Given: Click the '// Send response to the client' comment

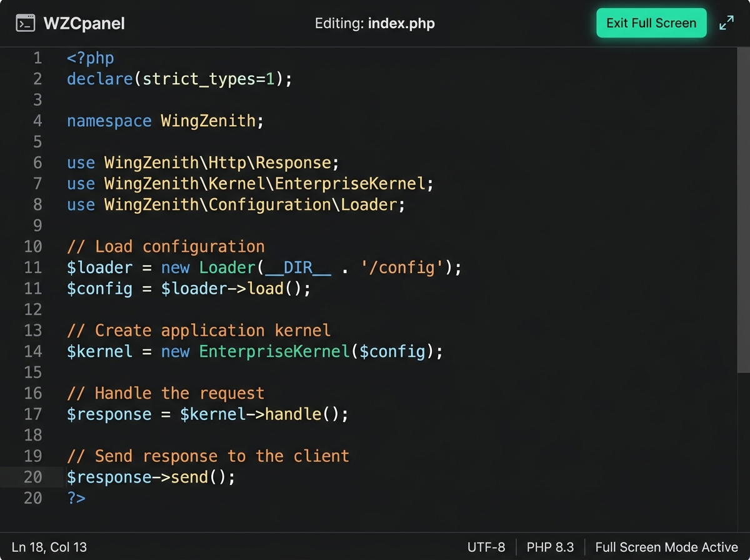Looking at the screenshot, I should click(208, 456).
